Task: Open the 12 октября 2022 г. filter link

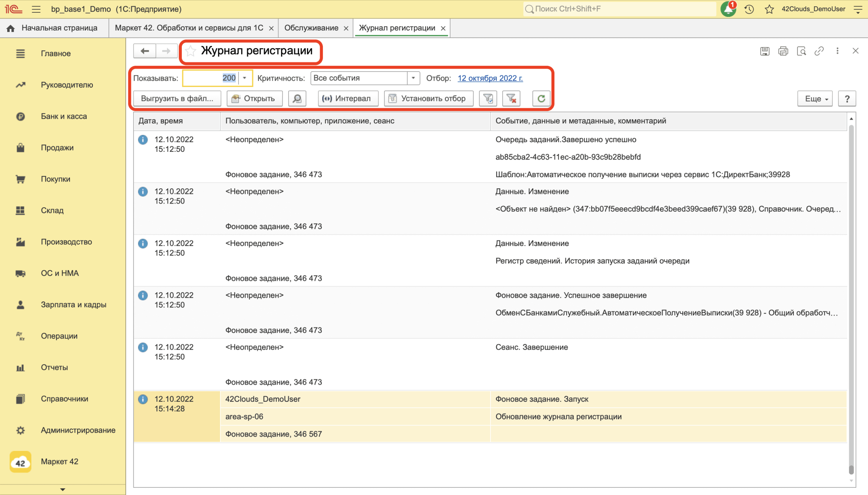Action: [x=490, y=78]
